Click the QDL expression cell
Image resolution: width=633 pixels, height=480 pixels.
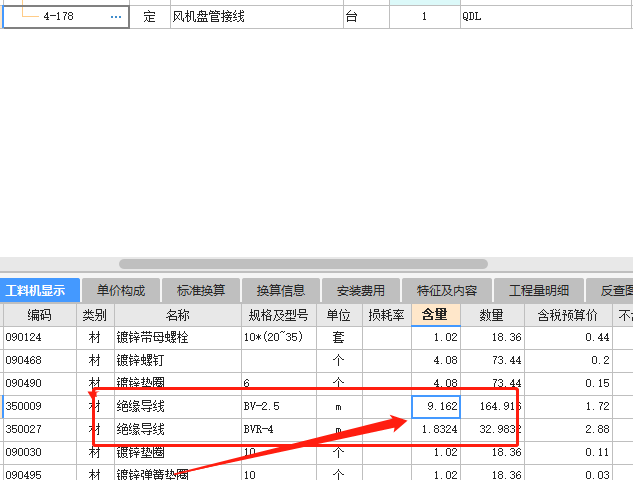point(546,17)
